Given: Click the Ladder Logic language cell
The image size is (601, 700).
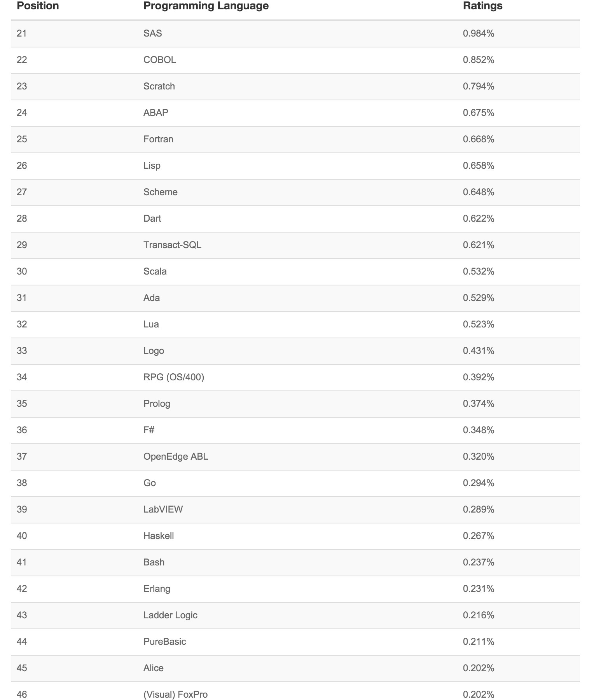Looking at the screenshot, I should [170, 615].
